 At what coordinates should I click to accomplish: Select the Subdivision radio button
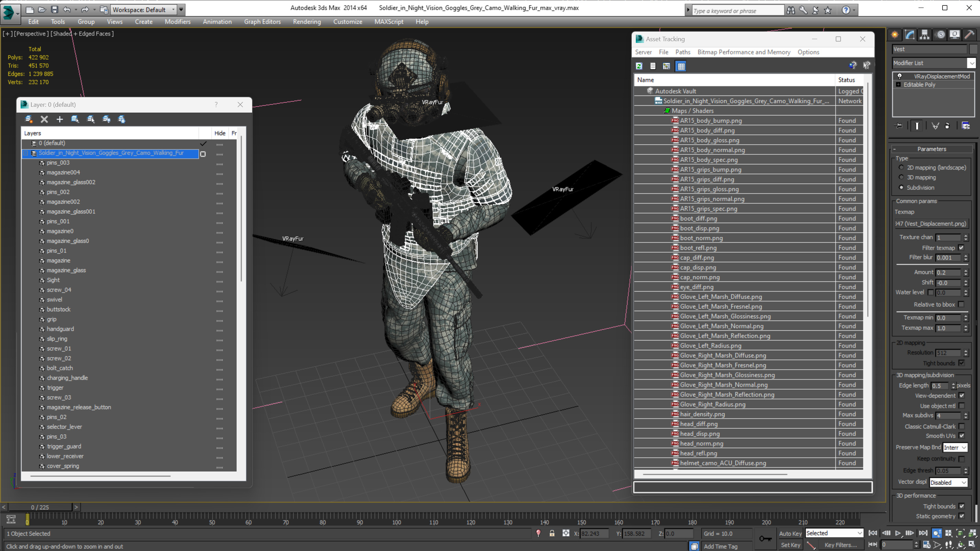point(901,187)
